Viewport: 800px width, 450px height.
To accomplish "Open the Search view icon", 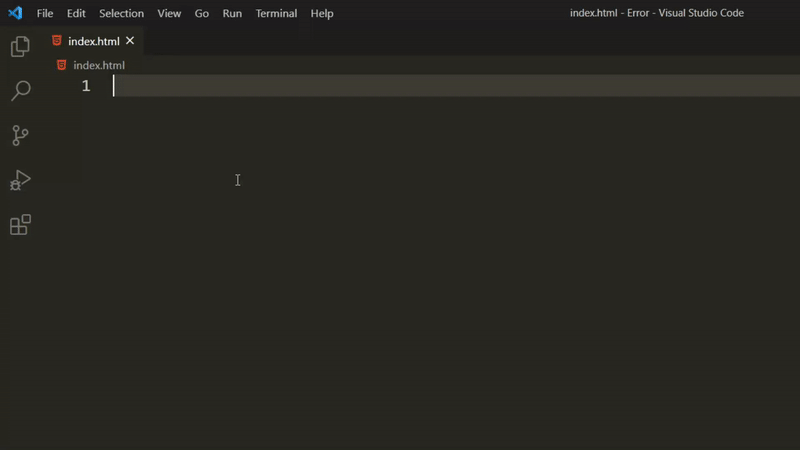I will [x=20, y=91].
